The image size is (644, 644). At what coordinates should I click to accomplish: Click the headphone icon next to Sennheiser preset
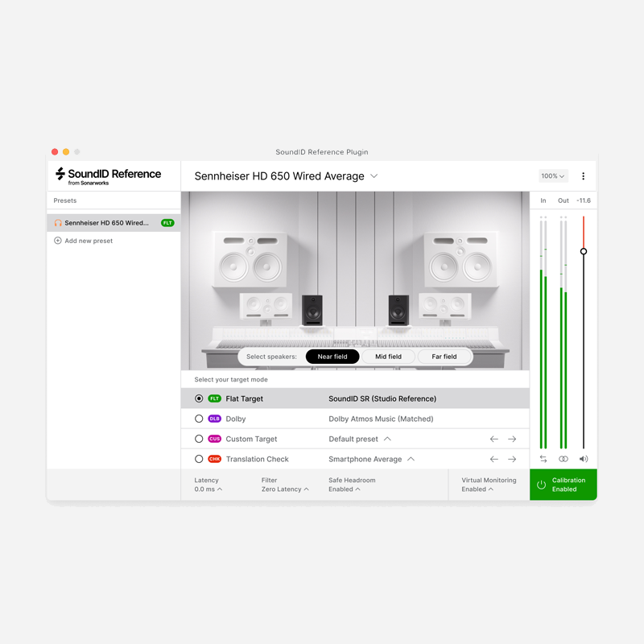tap(58, 222)
